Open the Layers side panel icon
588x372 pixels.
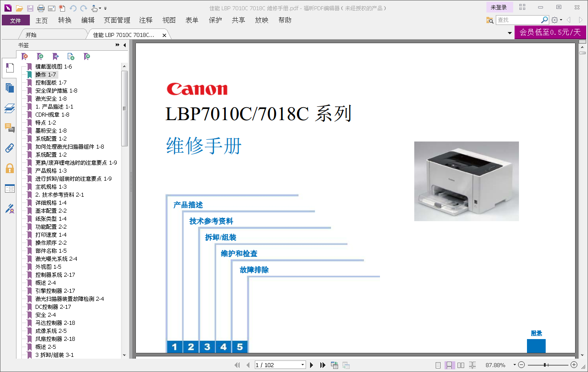[x=9, y=108]
